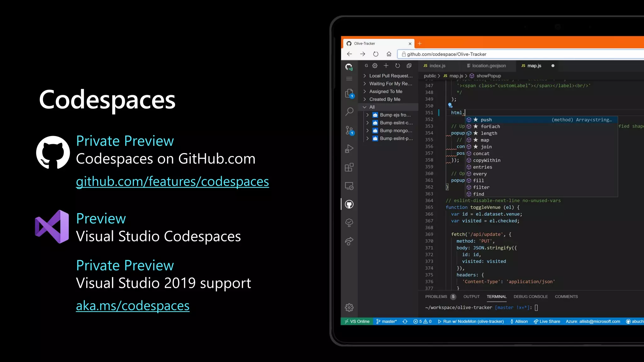Open github.com/features/codespaces link
644x362 pixels.
(172, 182)
